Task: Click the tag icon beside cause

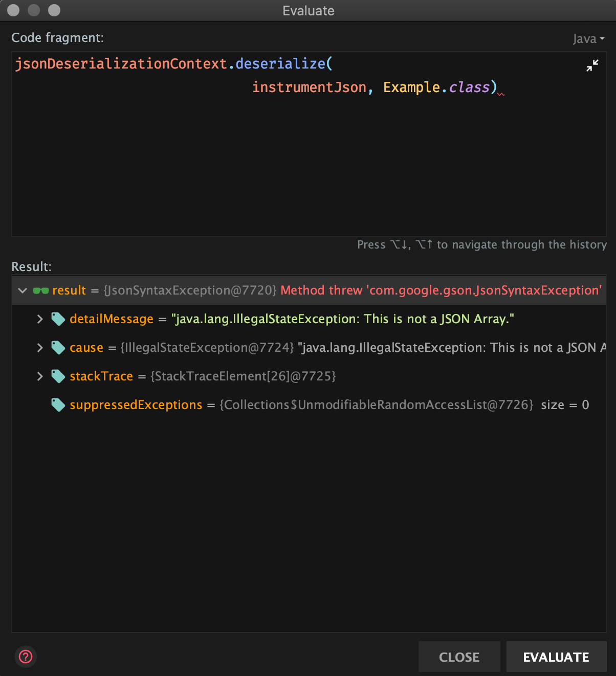Action: (58, 348)
